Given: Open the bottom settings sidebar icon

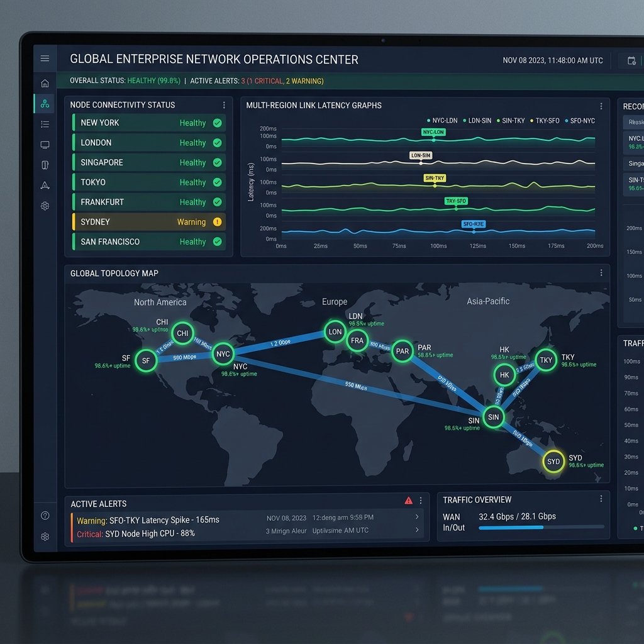Looking at the screenshot, I should pyautogui.click(x=45, y=536).
